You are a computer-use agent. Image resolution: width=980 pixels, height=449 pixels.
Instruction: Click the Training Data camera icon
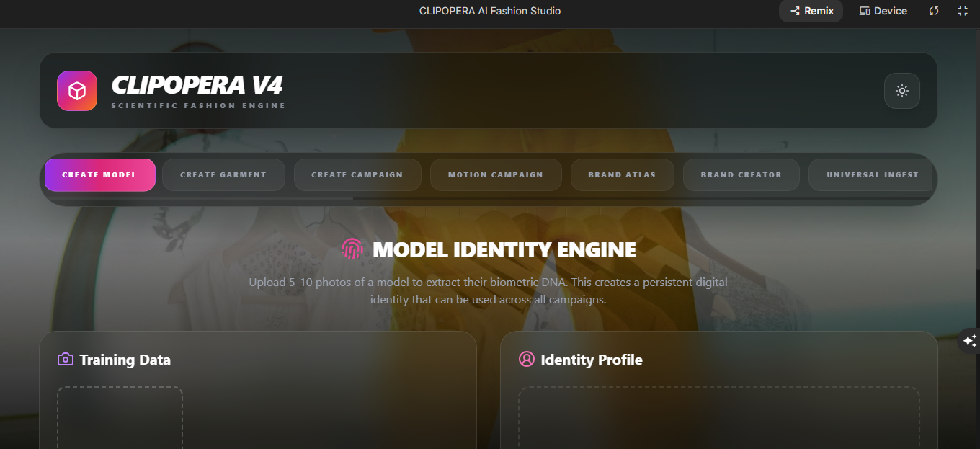point(66,359)
